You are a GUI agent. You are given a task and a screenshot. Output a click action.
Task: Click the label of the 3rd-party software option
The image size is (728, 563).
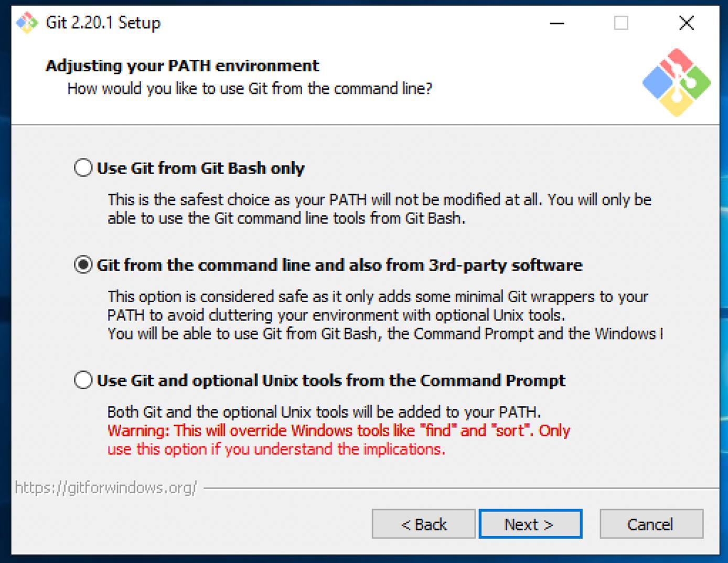pos(338,265)
